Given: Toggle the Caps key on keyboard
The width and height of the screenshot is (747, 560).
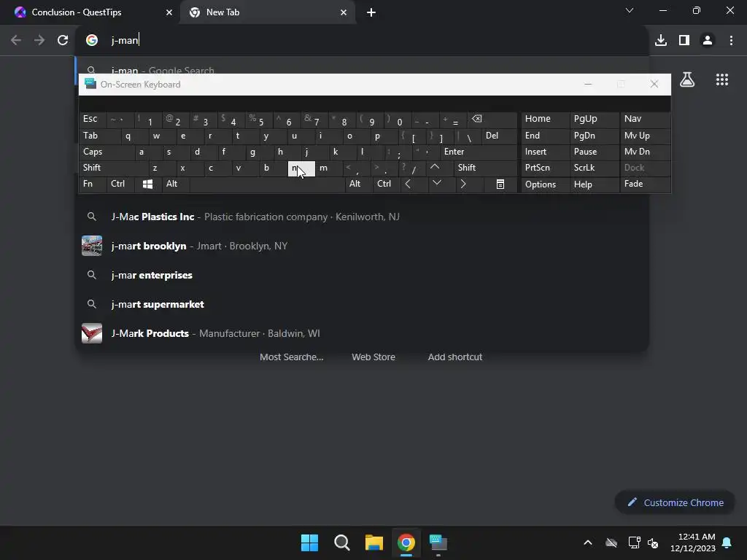Looking at the screenshot, I should pos(107,152).
